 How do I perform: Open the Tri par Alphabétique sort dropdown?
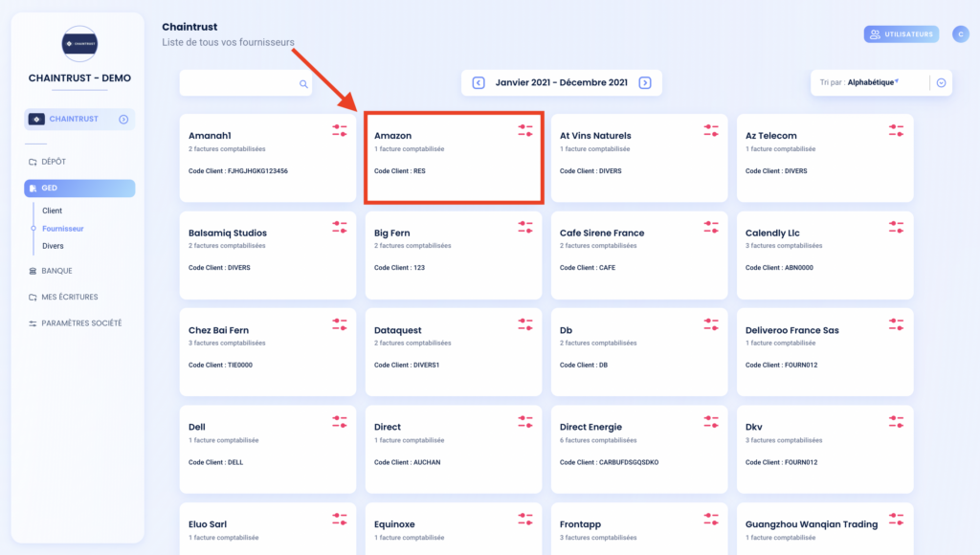881,82
